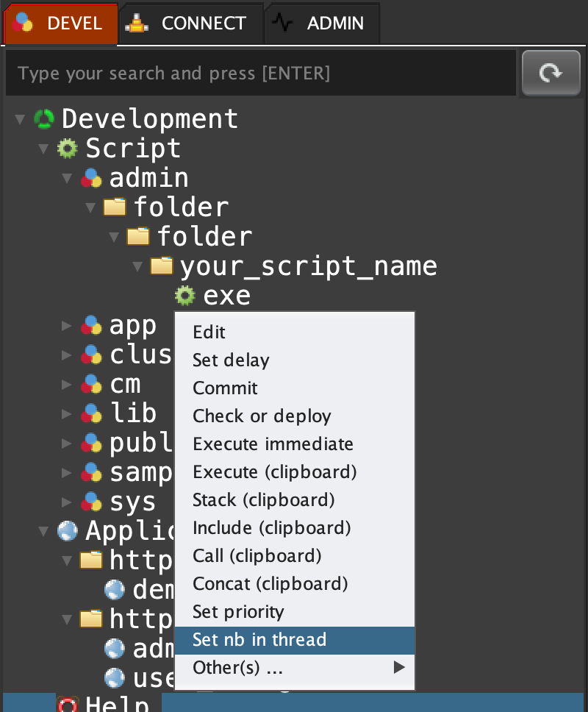Select Check or deploy menu entry
The image size is (588, 712).
pyautogui.click(x=262, y=416)
